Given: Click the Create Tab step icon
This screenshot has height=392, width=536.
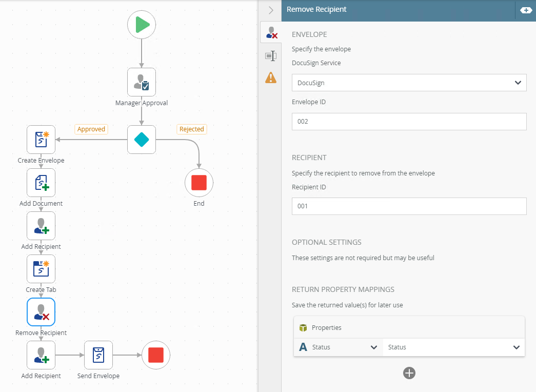Looking at the screenshot, I should [x=41, y=269].
